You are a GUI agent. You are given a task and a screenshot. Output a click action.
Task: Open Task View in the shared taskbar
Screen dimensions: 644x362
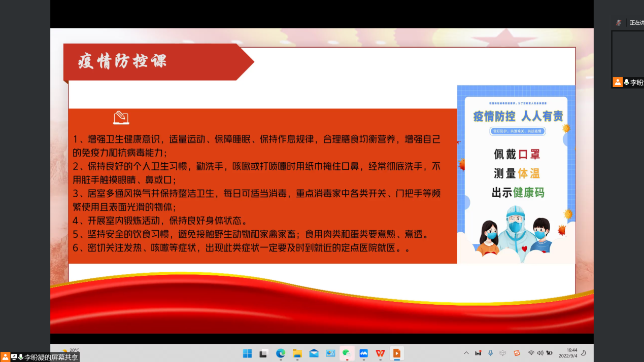[x=264, y=353]
